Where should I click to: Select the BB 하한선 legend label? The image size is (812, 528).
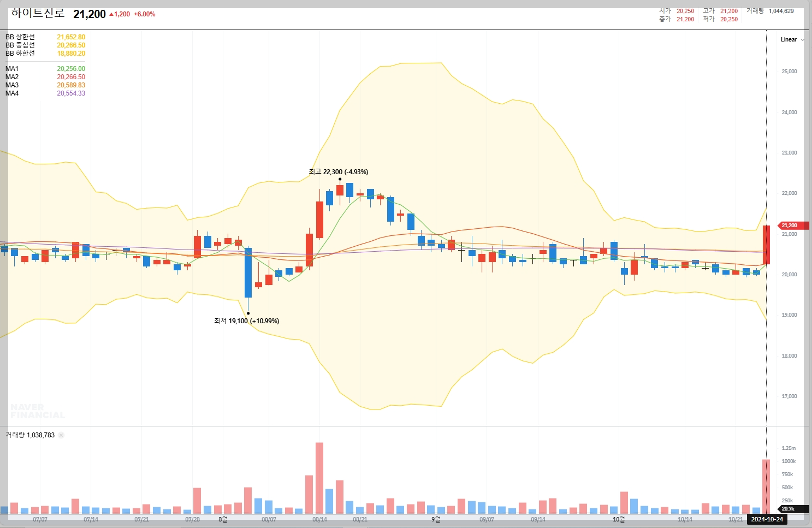(20, 54)
